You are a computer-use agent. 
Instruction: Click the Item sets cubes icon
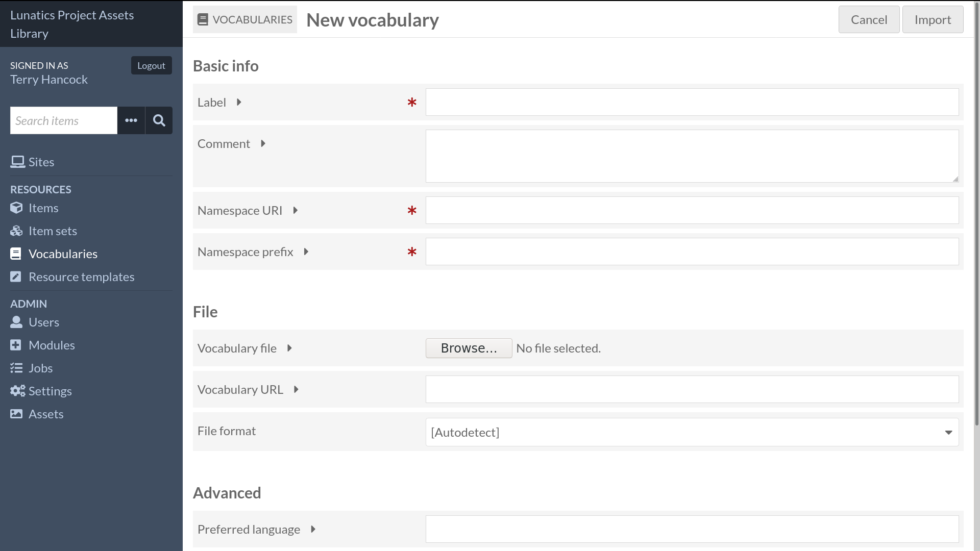click(16, 231)
